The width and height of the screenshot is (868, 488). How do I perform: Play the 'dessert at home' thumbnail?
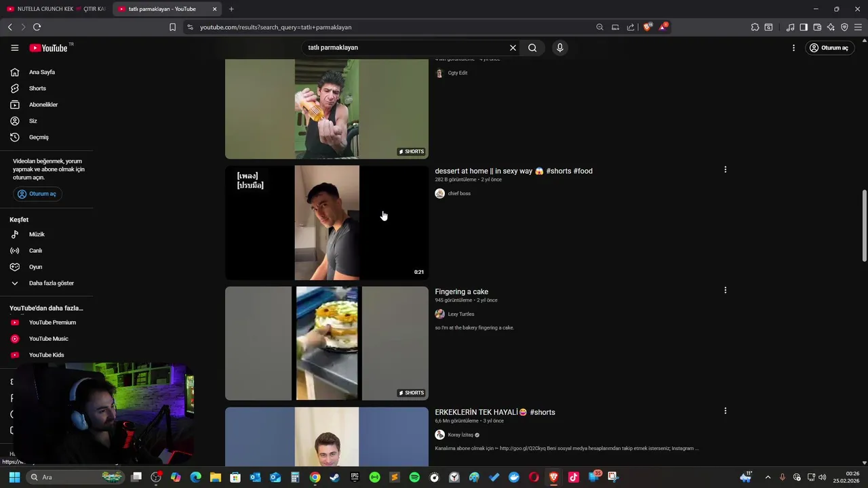[327, 222]
